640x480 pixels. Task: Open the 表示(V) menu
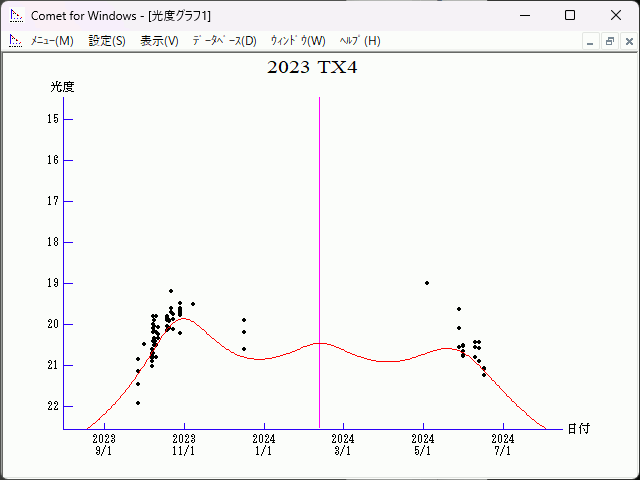coord(159,41)
